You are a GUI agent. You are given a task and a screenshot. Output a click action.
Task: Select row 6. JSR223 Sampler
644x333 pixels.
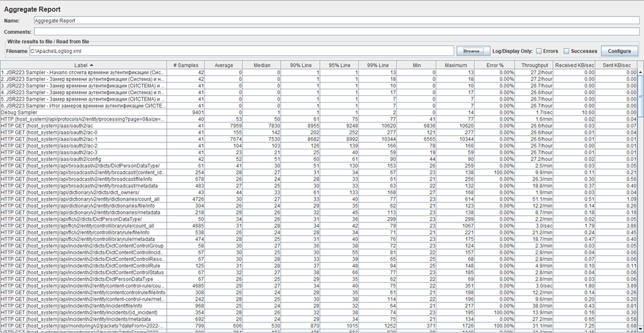[x=319, y=106]
